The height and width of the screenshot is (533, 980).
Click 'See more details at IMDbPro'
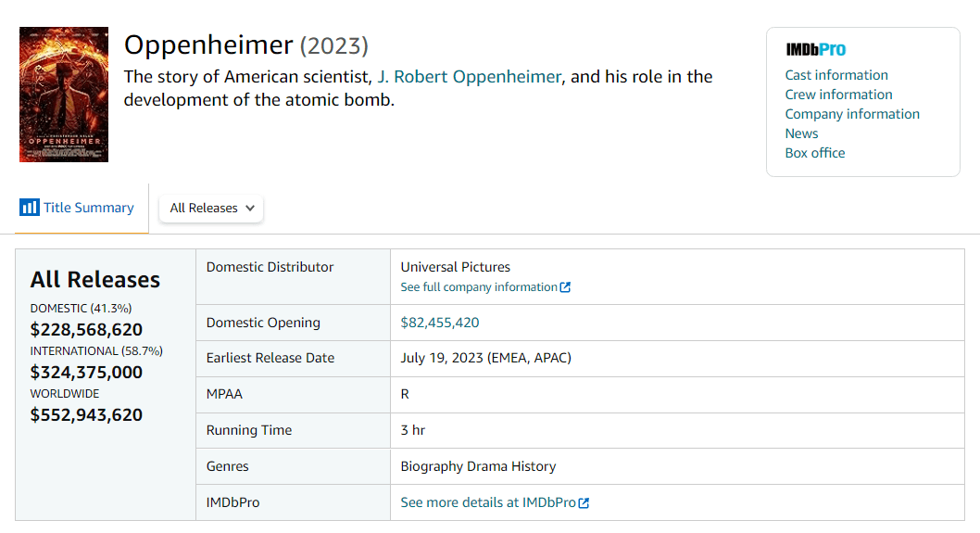tap(488, 502)
